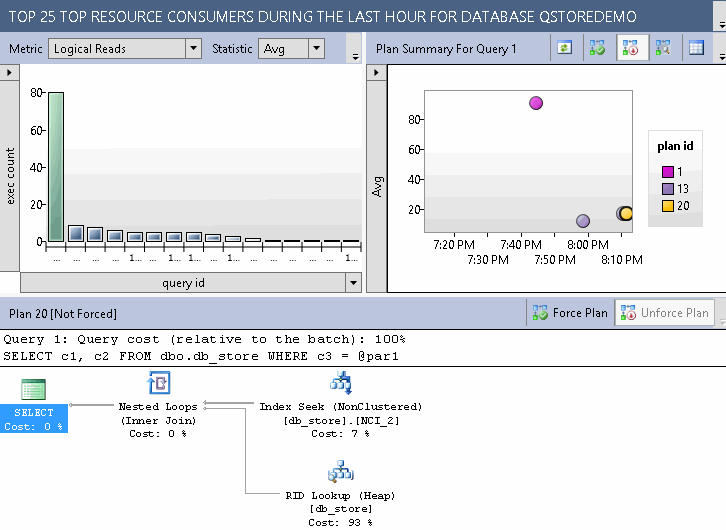
Task: Open the Statistic combo box showing Avg
Action: [x=291, y=49]
